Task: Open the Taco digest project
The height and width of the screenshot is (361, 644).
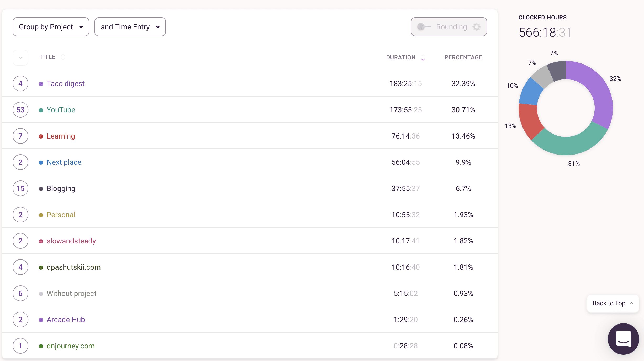Action: (65, 83)
